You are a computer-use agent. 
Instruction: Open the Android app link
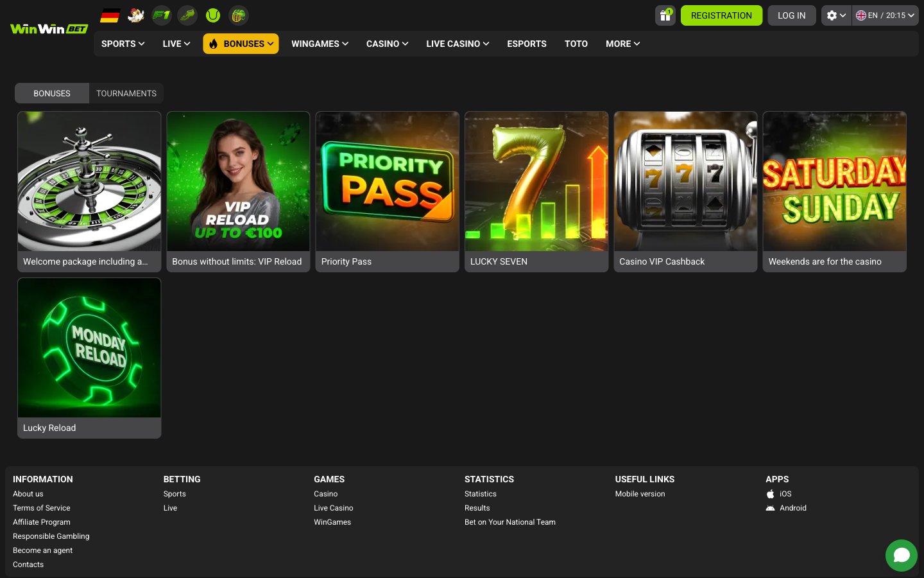click(x=793, y=508)
